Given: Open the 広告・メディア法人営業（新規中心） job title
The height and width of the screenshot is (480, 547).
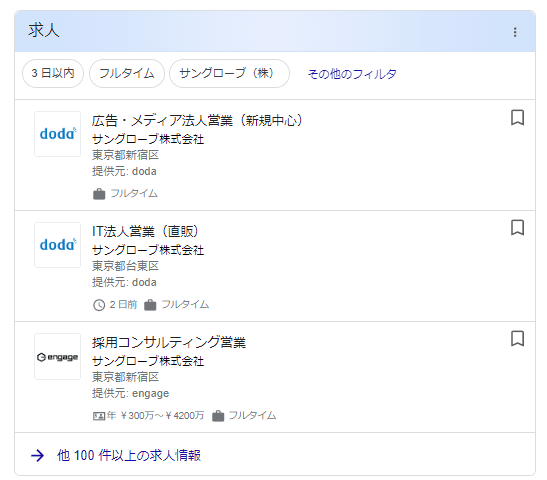Looking at the screenshot, I should point(197,121).
